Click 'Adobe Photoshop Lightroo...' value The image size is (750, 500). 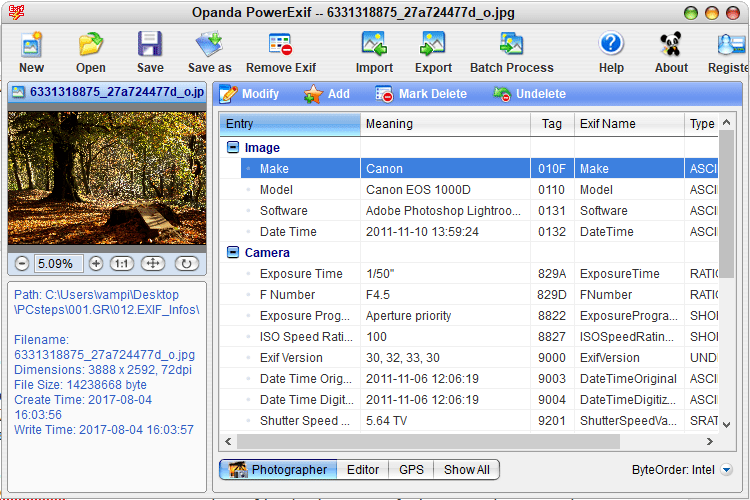tap(443, 211)
